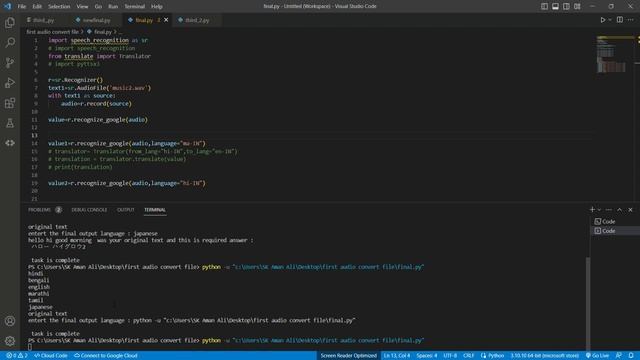The image size is (640, 360).
Task: Open the Extensions view
Action: tap(10, 102)
